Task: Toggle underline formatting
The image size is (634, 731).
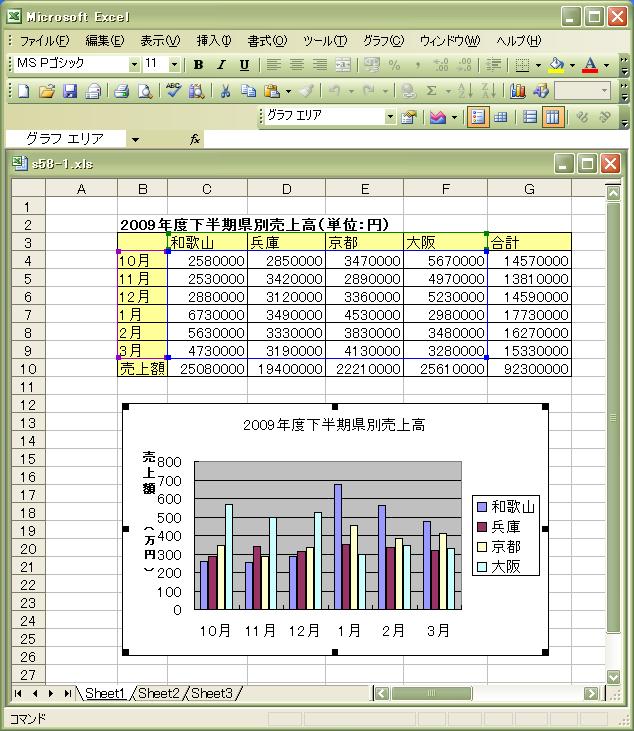Action: 244,65
